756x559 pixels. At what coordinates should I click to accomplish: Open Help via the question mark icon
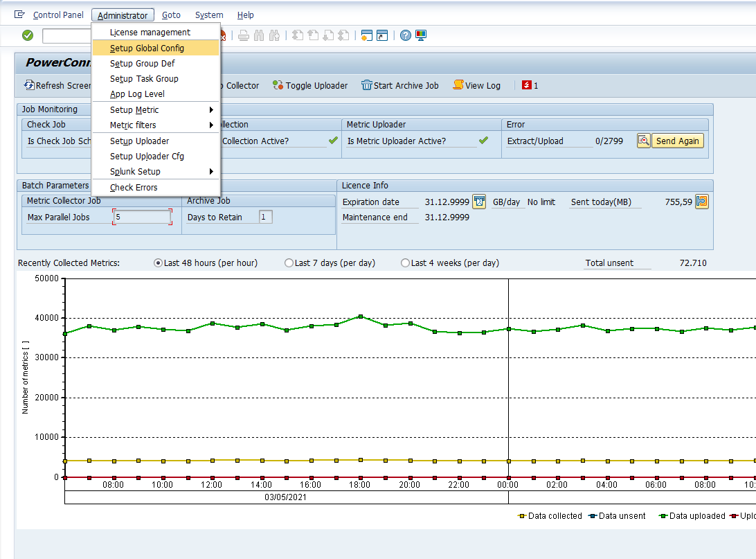point(406,35)
